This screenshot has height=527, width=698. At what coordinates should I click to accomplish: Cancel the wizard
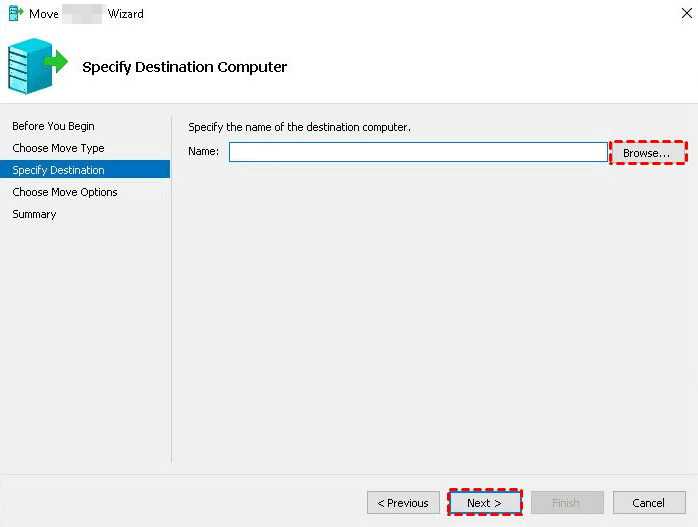pyautogui.click(x=648, y=502)
